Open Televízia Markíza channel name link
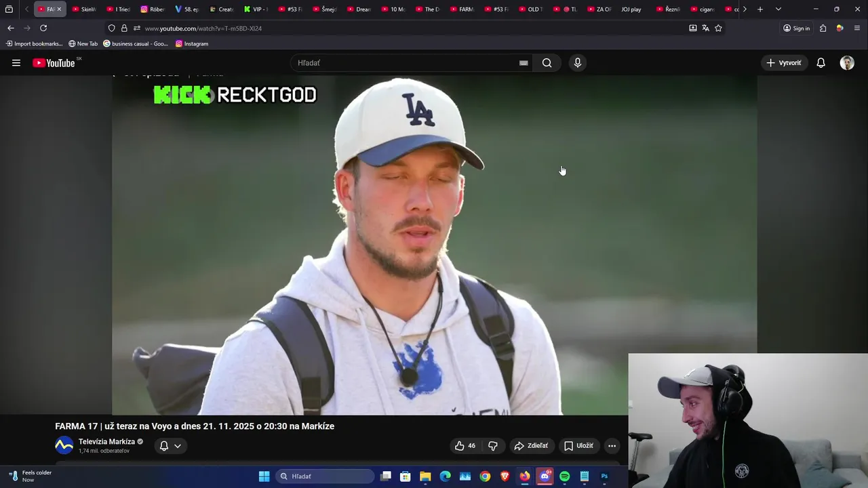868x488 pixels. [x=106, y=442]
